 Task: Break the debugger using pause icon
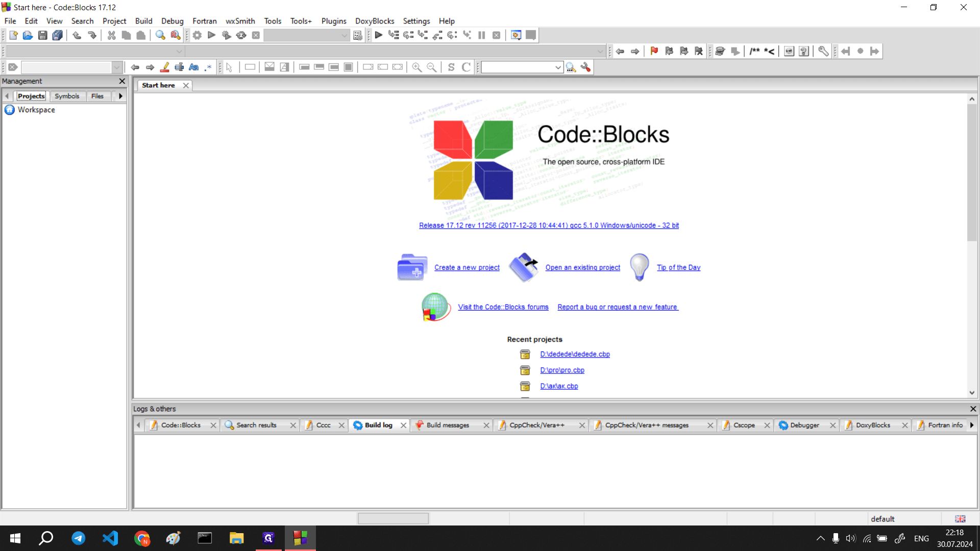click(x=481, y=35)
